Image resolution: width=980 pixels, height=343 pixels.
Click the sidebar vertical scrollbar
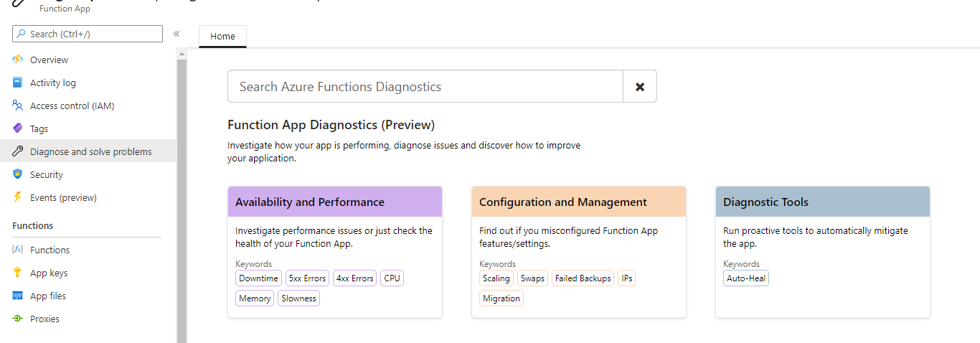pyautogui.click(x=182, y=201)
